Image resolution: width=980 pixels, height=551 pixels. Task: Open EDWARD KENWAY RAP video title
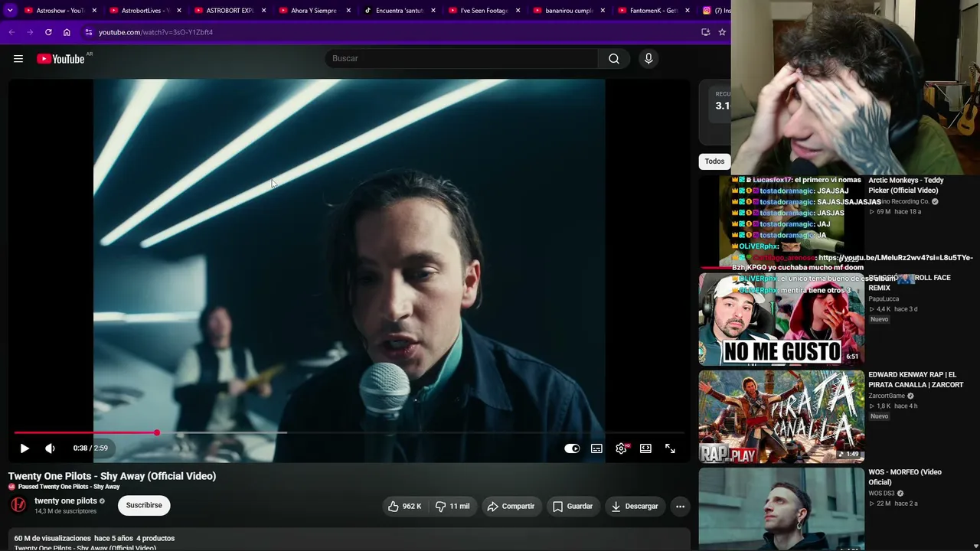[x=916, y=380]
